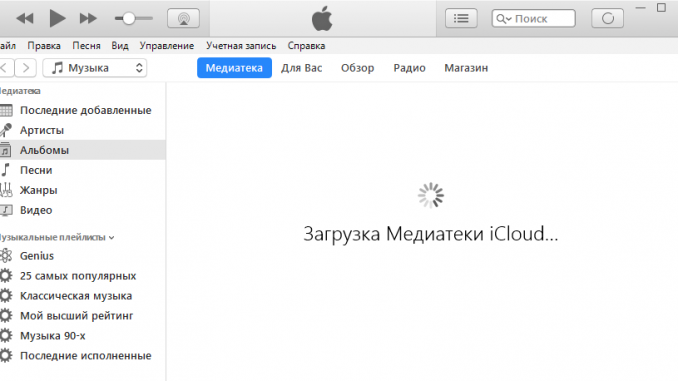Open the Музыка media type dropdown
This screenshot has height=381, width=678.
95,68
